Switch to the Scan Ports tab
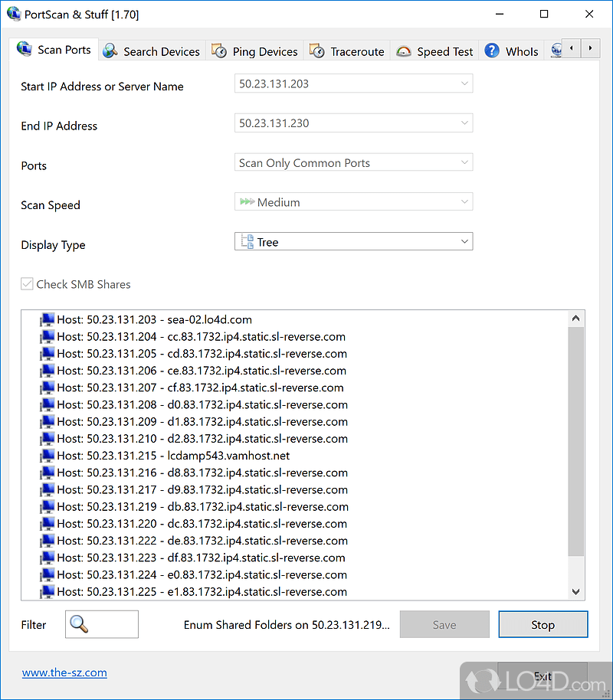This screenshot has width=613, height=700. pyautogui.click(x=54, y=50)
